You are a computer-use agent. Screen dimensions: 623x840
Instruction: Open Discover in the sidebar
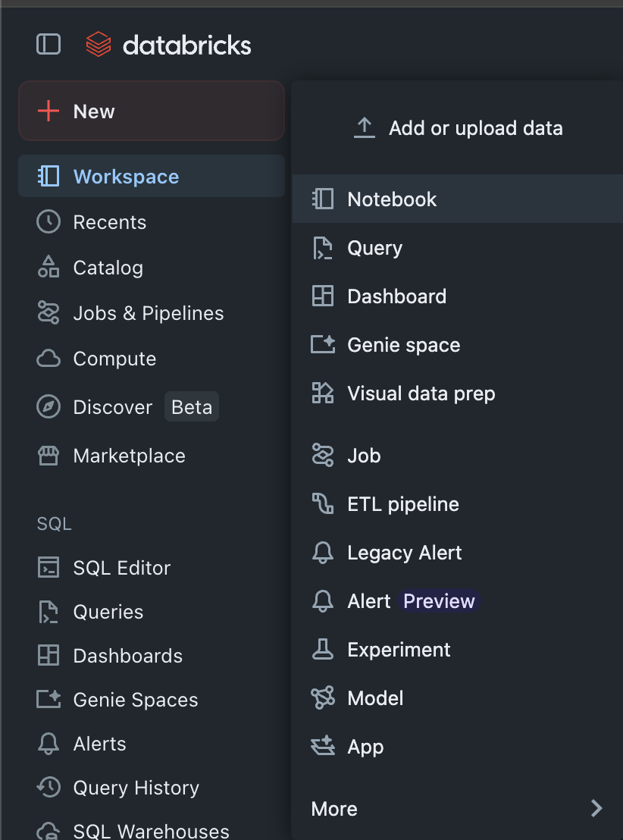tap(152, 406)
